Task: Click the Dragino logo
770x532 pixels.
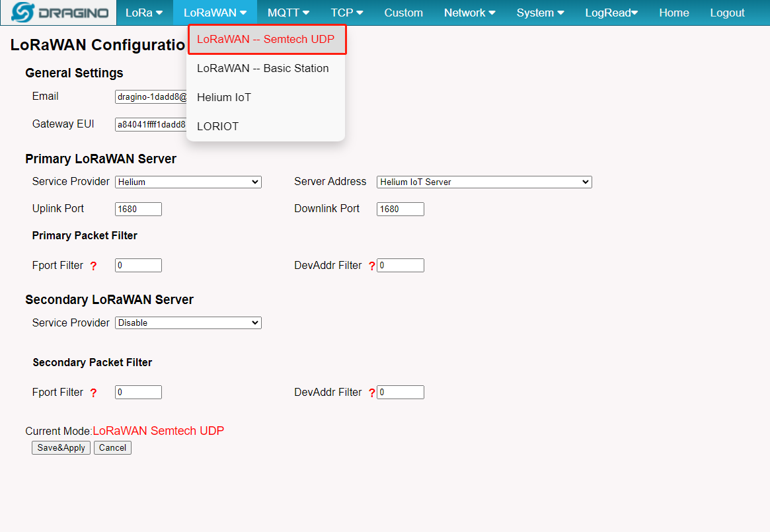Action: coord(59,13)
